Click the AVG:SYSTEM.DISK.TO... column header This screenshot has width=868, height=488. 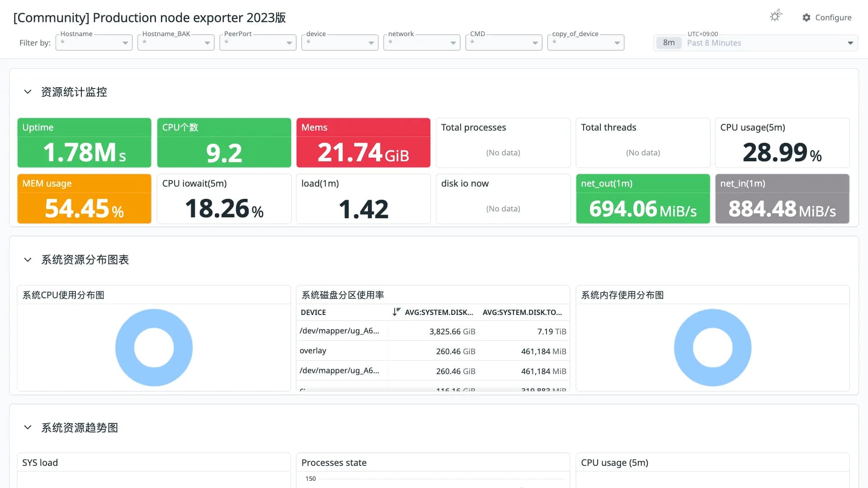(522, 312)
